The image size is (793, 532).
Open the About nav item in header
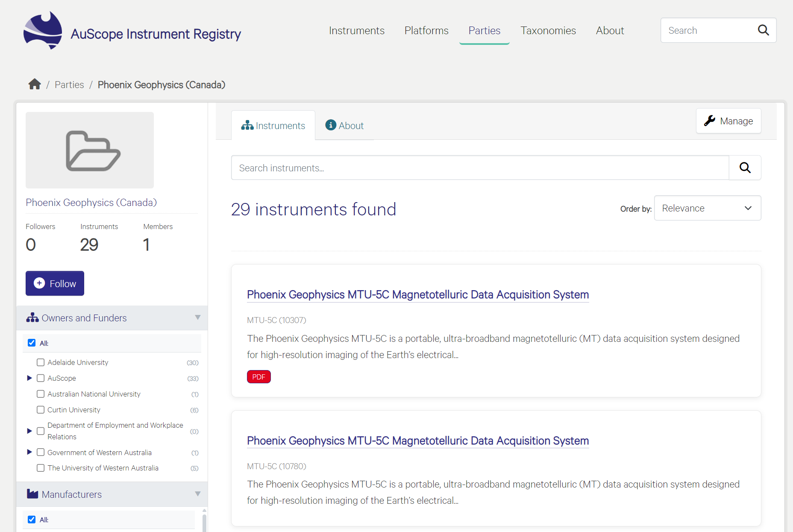[610, 31]
